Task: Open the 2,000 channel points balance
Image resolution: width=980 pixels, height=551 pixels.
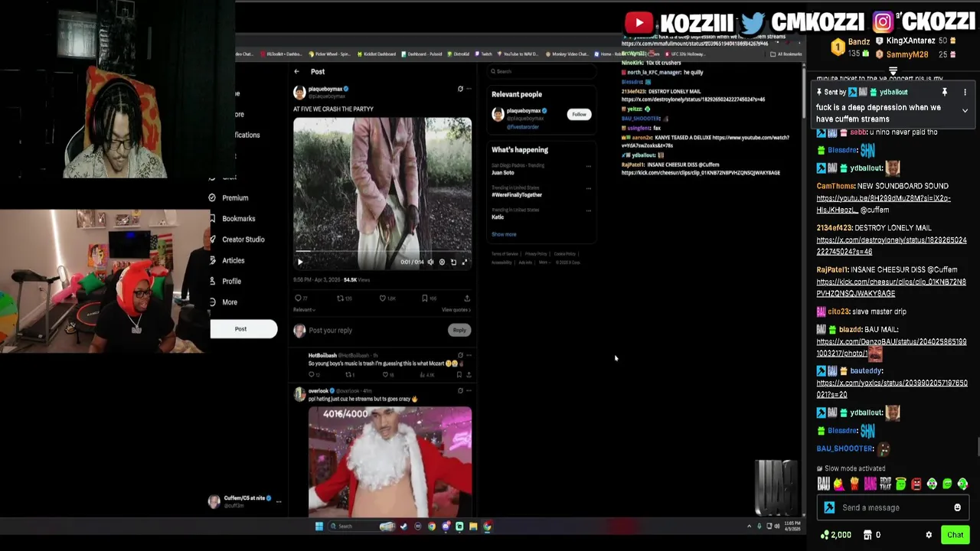Action: (x=835, y=535)
